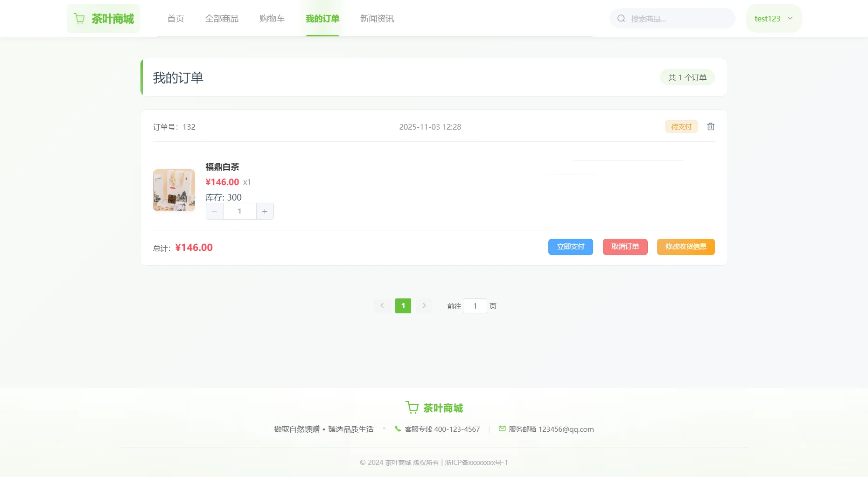Go to previous page arrow
The image size is (868, 477).
pos(382,306)
